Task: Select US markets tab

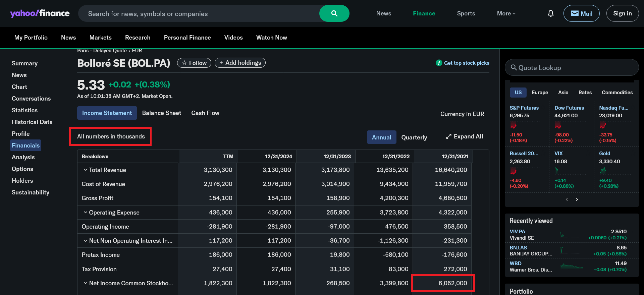Action: click(518, 93)
